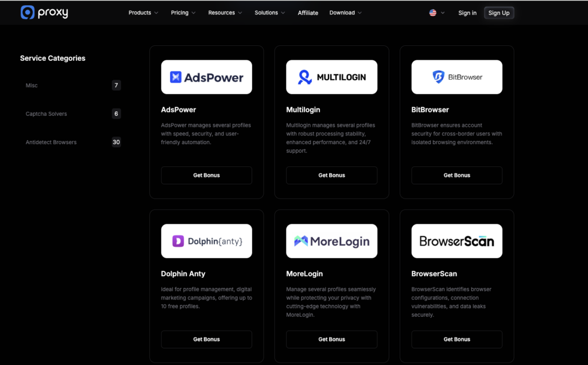Viewport: 588px width, 365px height.
Task: Click MoreLogin description about cutting-edge technology
Action: tap(331, 302)
